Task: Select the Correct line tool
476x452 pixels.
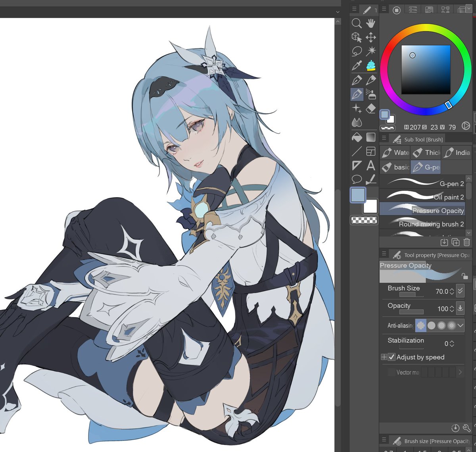Action: pos(371,179)
